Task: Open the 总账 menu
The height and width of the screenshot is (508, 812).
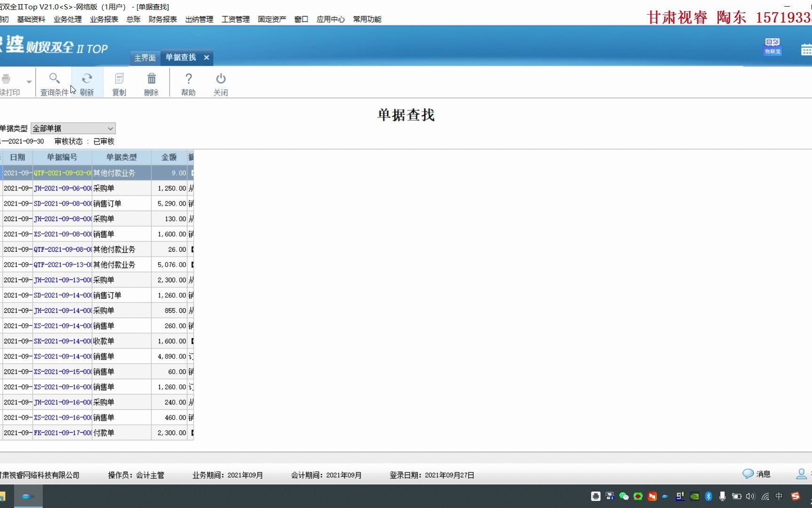Action: [133, 19]
